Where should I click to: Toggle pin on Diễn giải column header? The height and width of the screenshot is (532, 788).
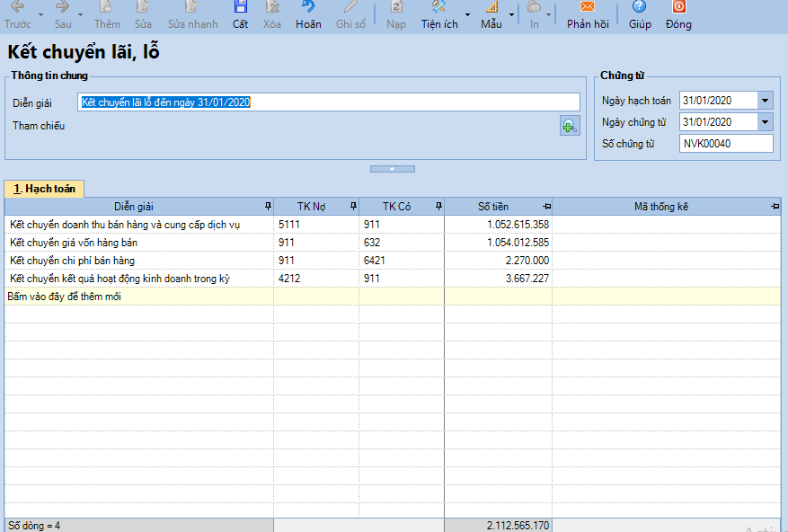click(x=267, y=207)
